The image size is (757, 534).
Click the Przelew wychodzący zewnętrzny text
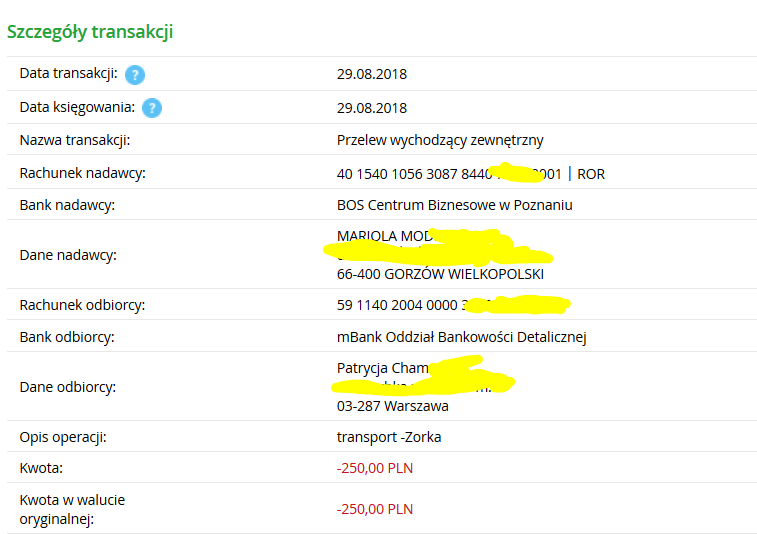[x=440, y=140]
